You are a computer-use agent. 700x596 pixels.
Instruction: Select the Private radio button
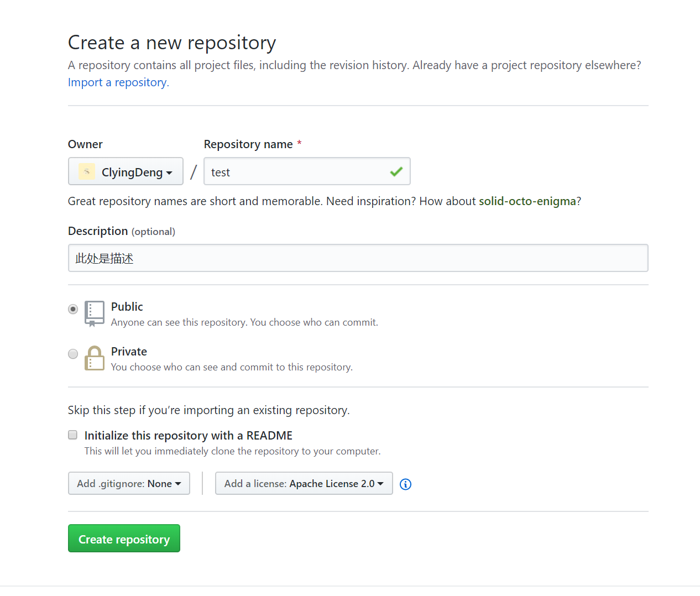(73, 354)
